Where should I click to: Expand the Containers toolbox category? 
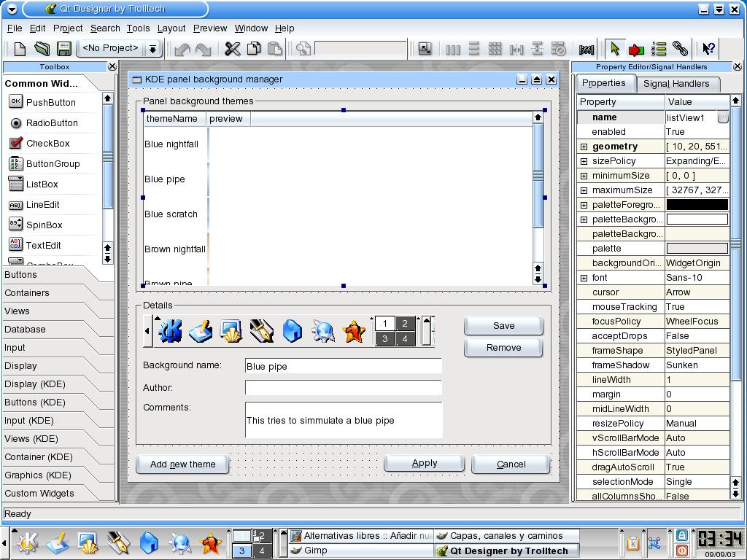[27, 293]
